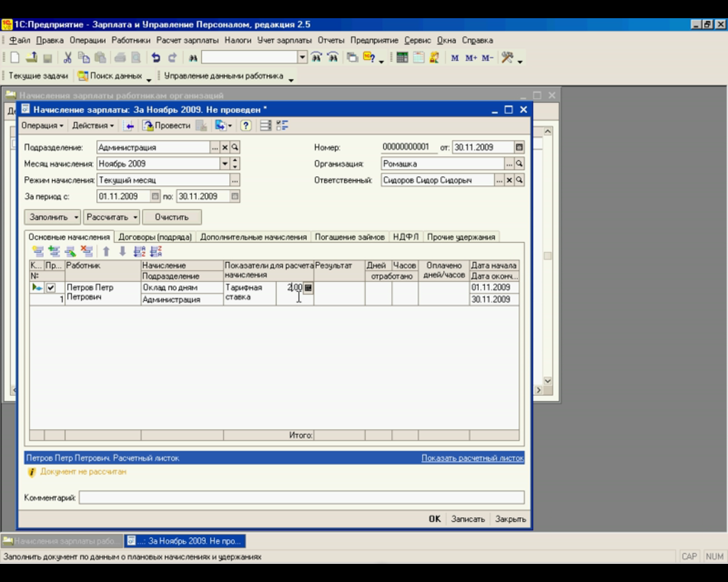Open calendar picker for document date 30.11.2009
728x582 pixels.
point(519,147)
